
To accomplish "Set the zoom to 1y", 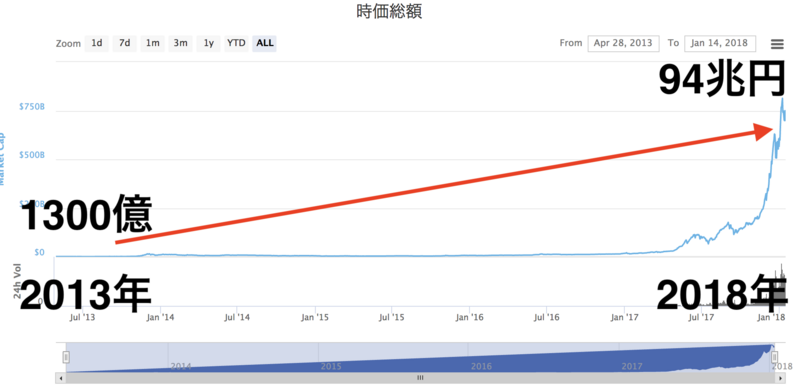I will click(x=208, y=43).
